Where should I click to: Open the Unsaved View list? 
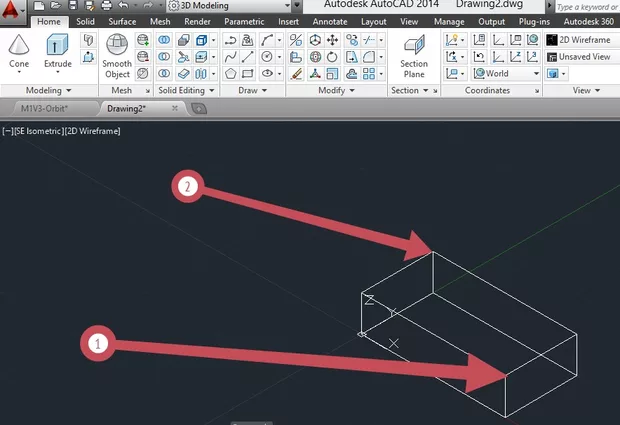pos(585,57)
